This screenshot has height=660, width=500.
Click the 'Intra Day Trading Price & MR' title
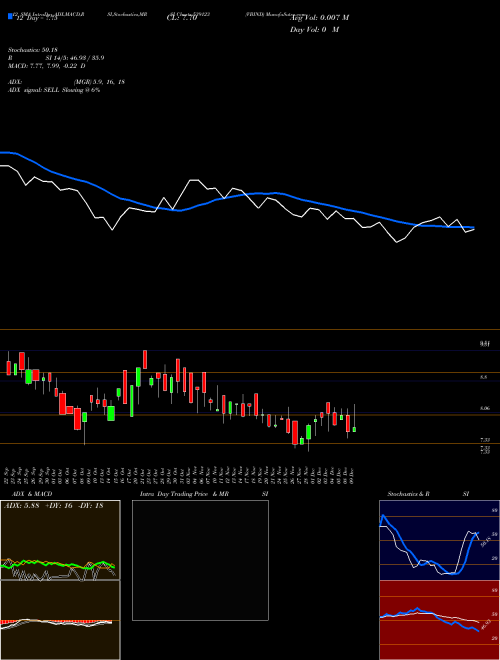[184, 494]
